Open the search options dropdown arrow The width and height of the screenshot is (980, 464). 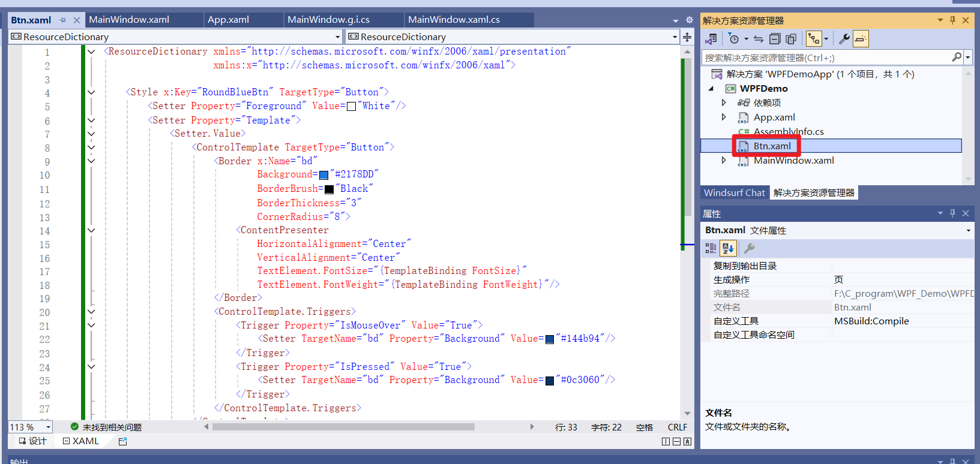click(967, 58)
